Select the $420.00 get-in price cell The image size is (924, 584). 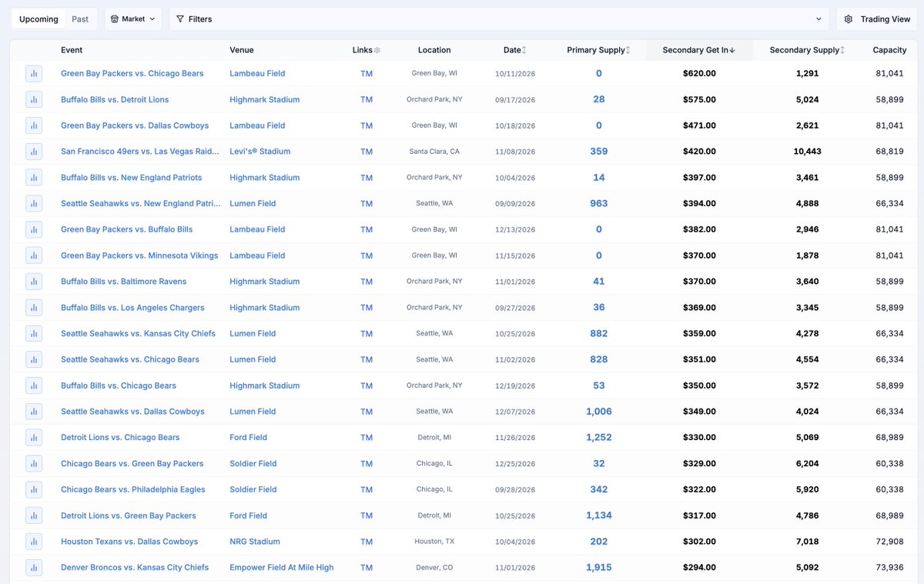[699, 152]
